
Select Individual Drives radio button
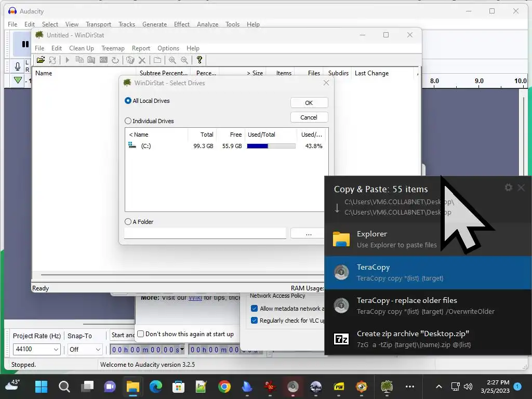[128, 121]
